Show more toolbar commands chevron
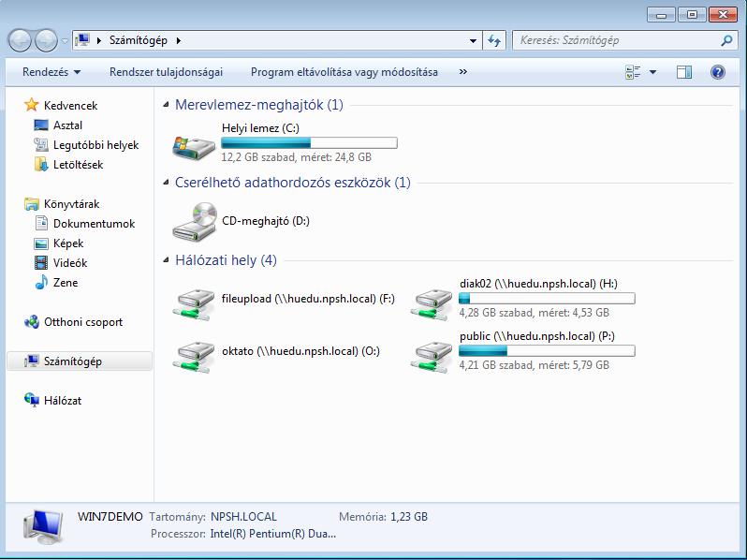Viewport: 747px width, 560px height. pos(462,72)
